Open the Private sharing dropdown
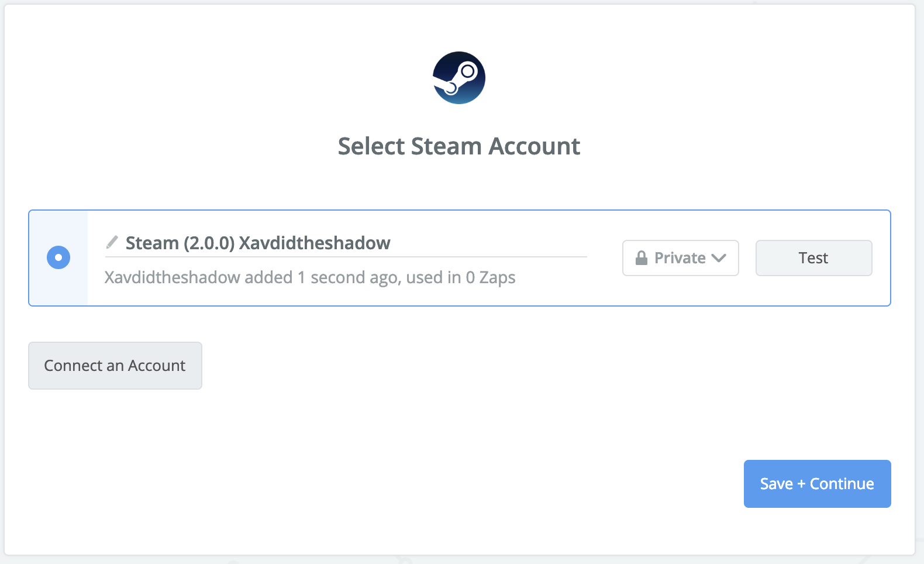 (680, 258)
